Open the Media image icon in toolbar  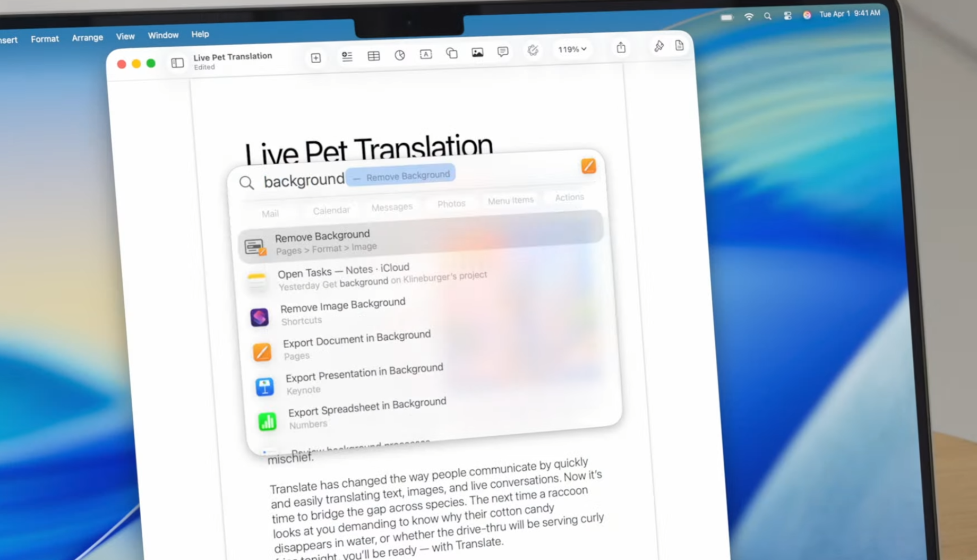click(x=477, y=52)
